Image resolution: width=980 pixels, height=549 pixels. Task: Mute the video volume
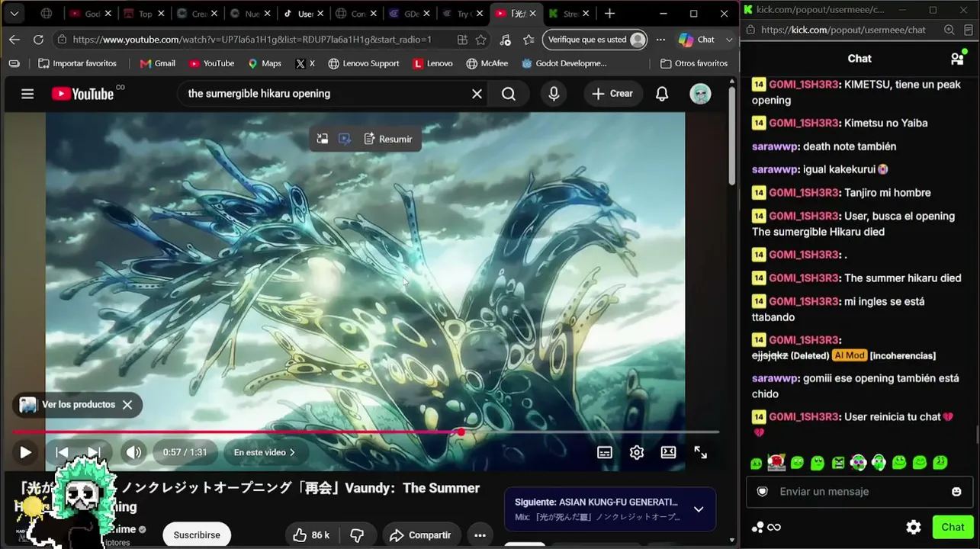pos(133,452)
